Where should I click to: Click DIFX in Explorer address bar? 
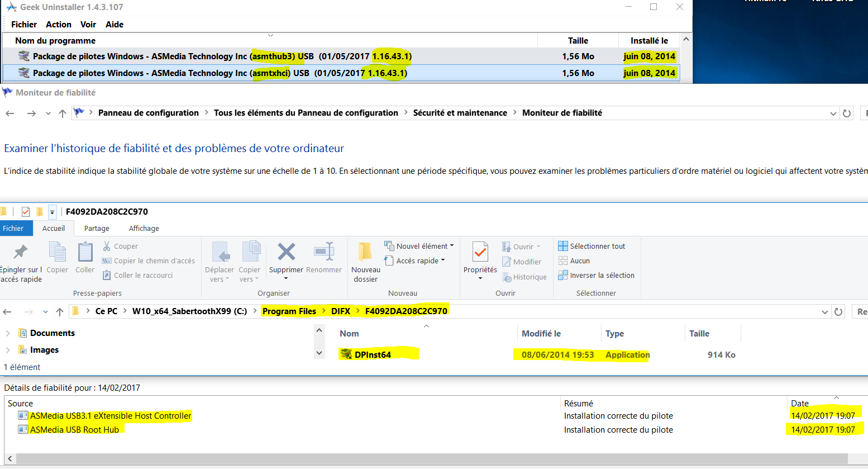[341, 311]
